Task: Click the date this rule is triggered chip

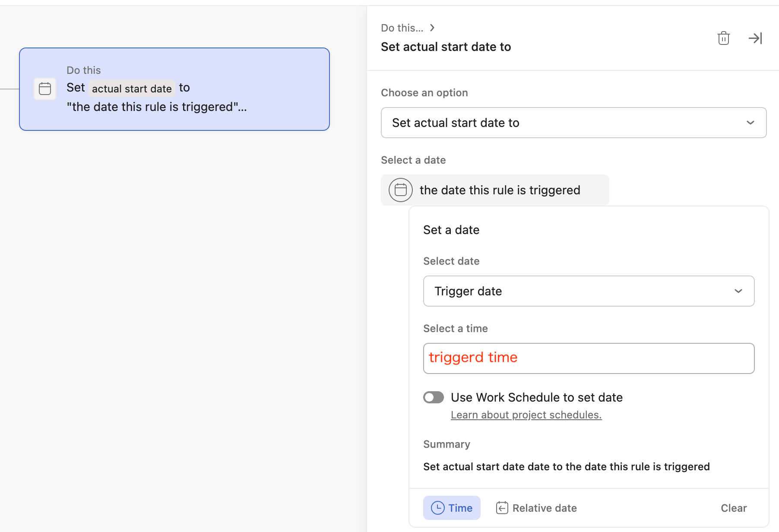Action: [495, 190]
